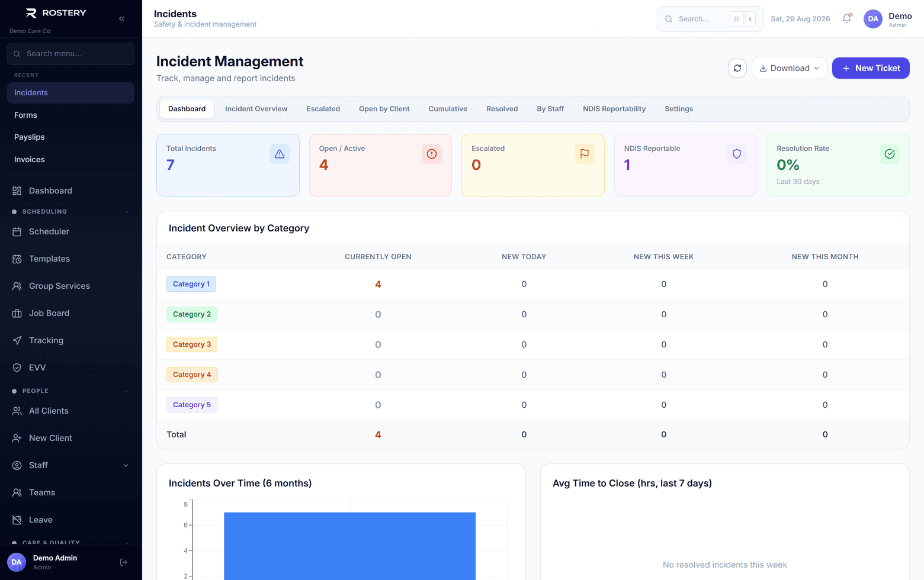Open the DA user avatar in header
924x580 pixels.
pos(873,19)
